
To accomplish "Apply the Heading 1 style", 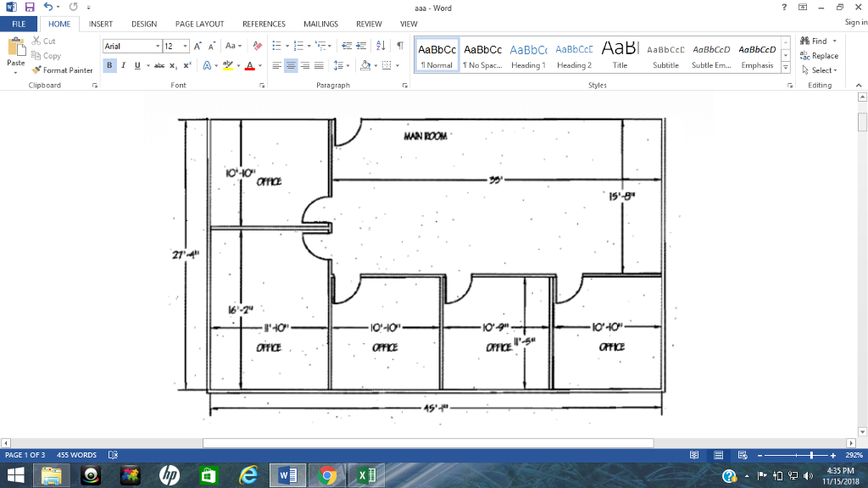I will [x=528, y=54].
